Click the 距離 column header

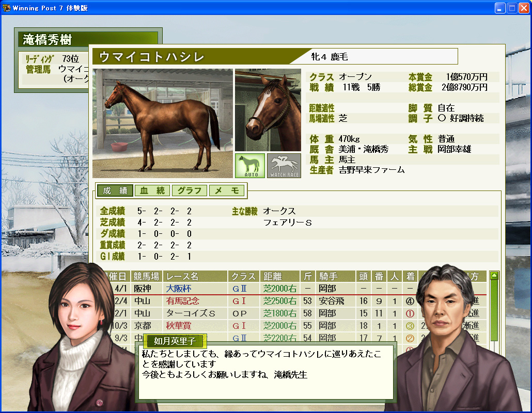tap(279, 276)
